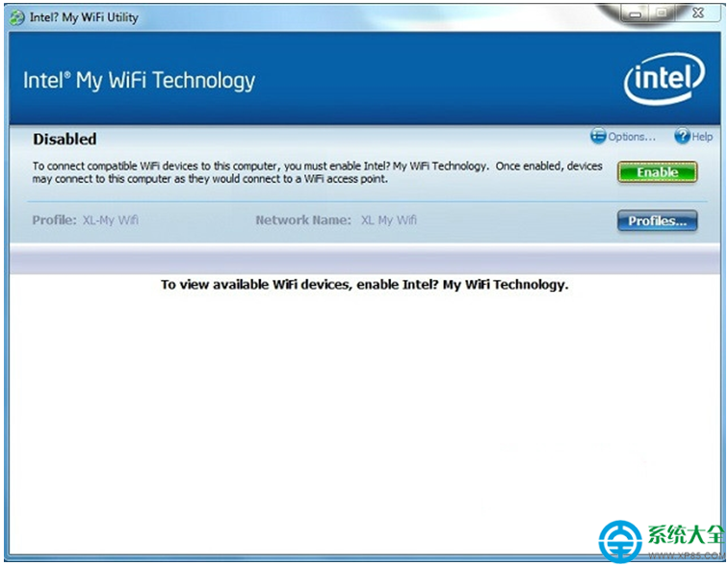Open the Profiles... dialog
This screenshot has width=728, height=566.
[657, 220]
